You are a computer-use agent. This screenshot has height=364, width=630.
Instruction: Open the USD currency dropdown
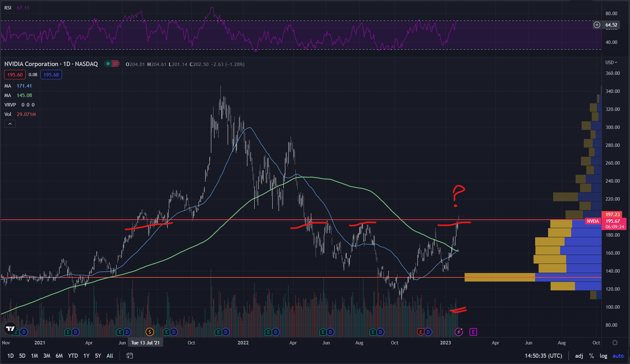(611, 63)
